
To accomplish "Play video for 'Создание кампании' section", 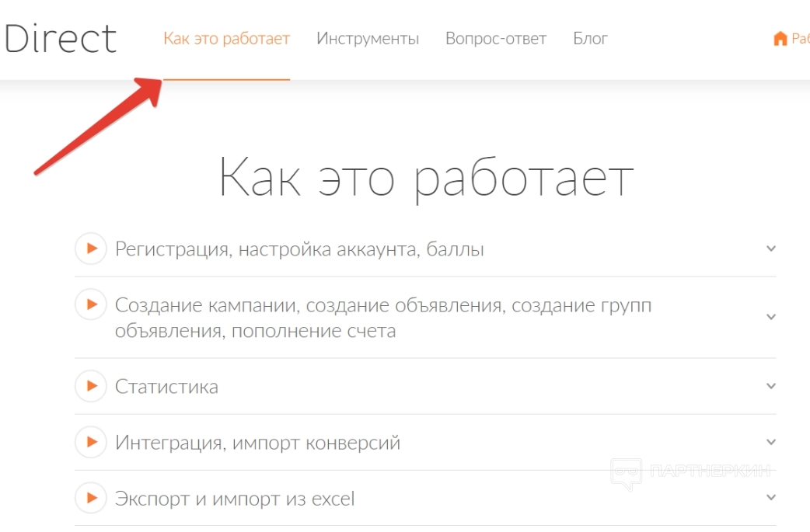I will pyautogui.click(x=91, y=304).
